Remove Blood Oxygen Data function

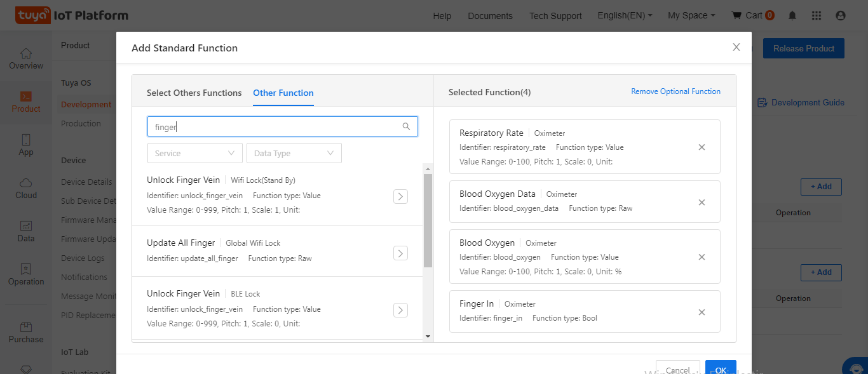(x=702, y=203)
